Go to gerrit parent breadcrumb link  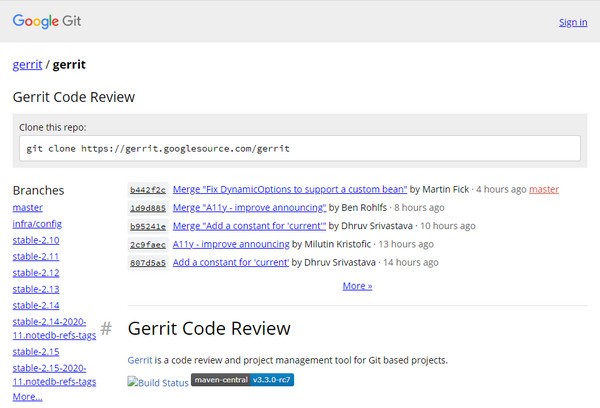click(27, 65)
